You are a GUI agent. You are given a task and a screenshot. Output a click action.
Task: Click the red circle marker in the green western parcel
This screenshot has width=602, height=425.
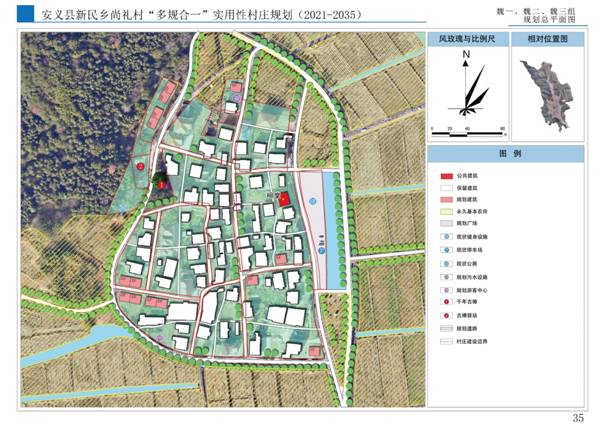click(x=141, y=166)
